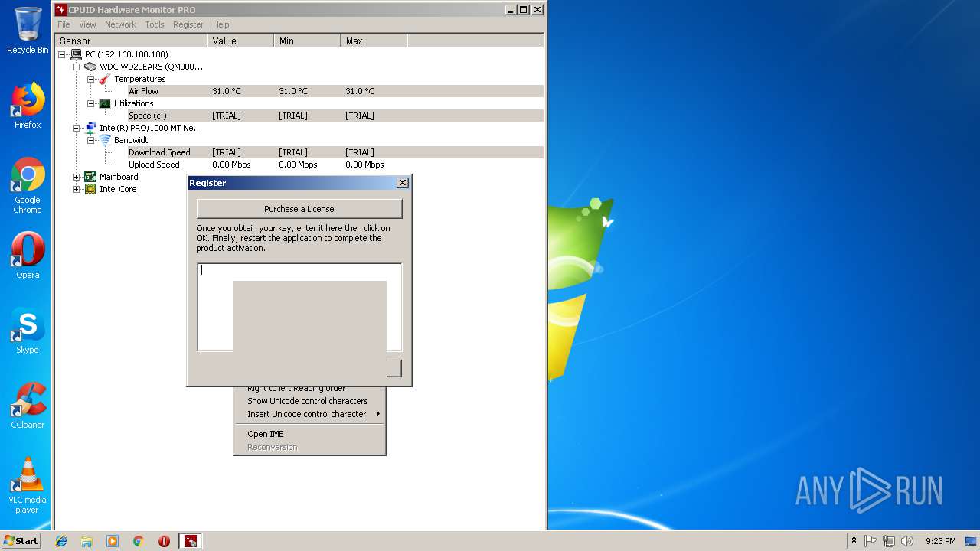The image size is (980, 551).
Task: Click the PC computer icon in sensor tree
Action: [76, 54]
